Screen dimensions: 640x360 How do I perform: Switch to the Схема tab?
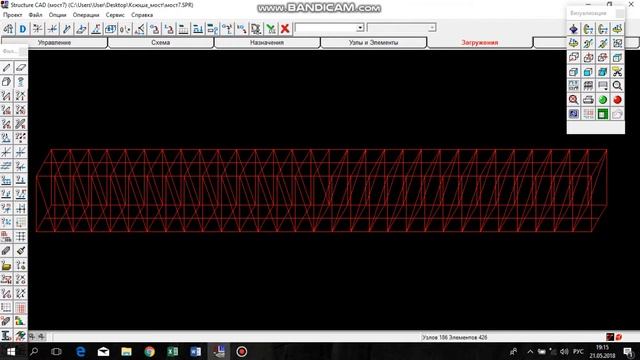(161, 42)
